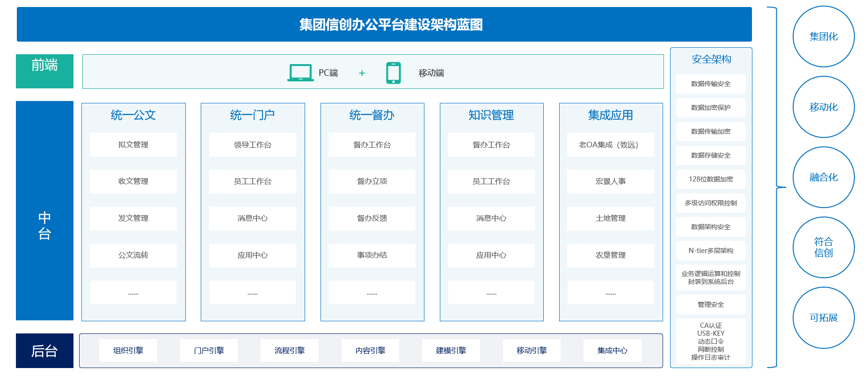Click the mobile phone icon beside 移动端
Screen dimensions: 868x376
(x=394, y=73)
